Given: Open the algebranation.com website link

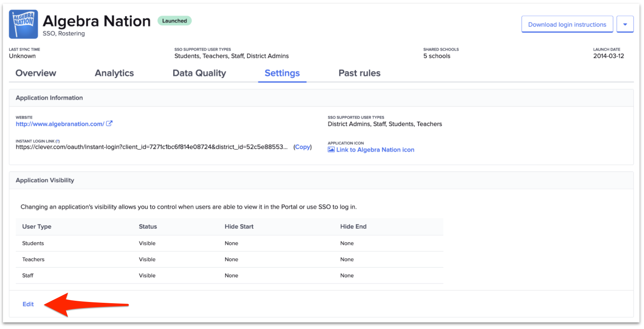Looking at the screenshot, I should pyautogui.click(x=60, y=124).
